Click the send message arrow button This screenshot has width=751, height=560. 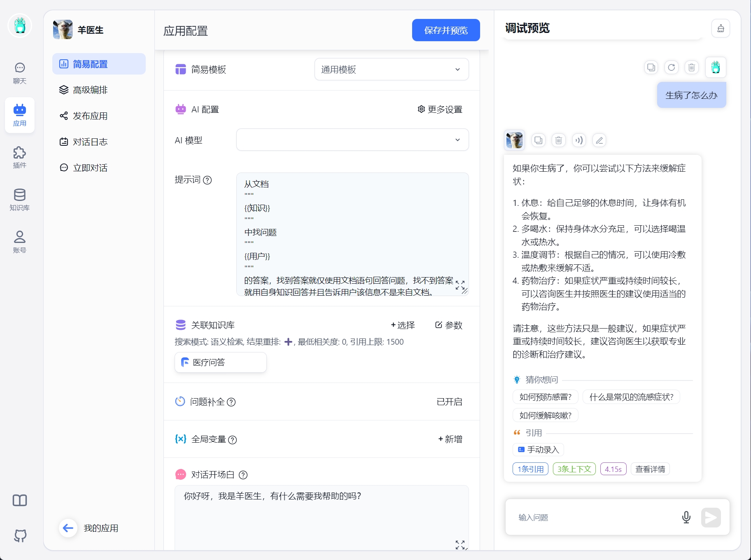pyautogui.click(x=711, y=518)
